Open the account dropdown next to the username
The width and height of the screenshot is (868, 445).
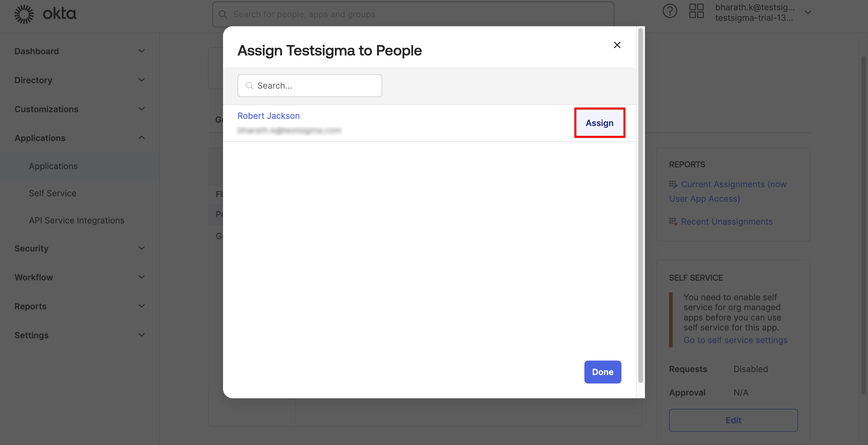pos(808,13)
